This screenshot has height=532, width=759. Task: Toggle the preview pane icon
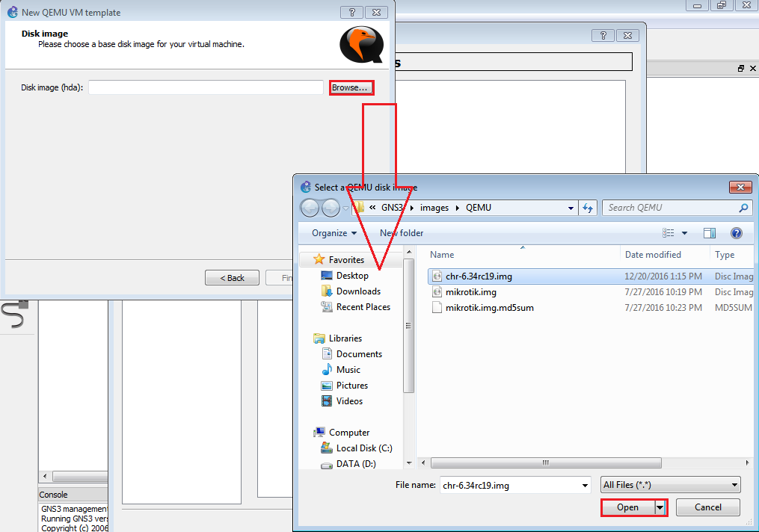709,233
